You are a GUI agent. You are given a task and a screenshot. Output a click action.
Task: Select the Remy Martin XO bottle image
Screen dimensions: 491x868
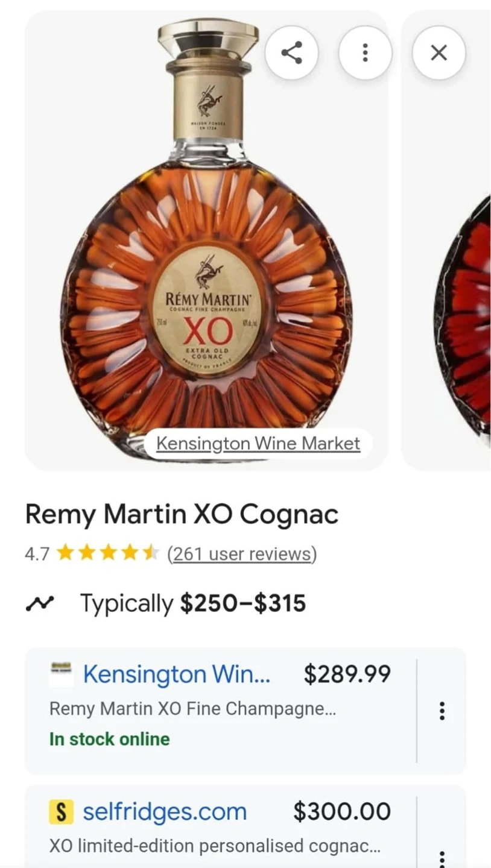[x=206, y=241]
